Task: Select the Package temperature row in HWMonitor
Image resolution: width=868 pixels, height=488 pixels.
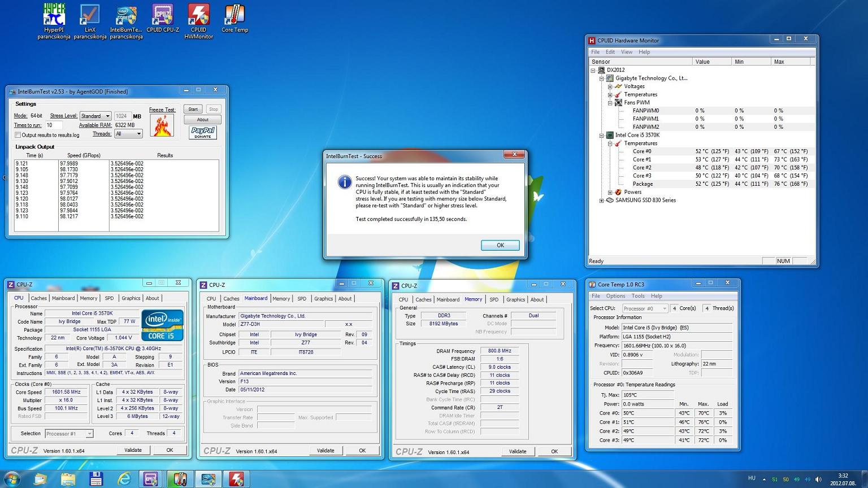Action: click(x=702, y=184)
